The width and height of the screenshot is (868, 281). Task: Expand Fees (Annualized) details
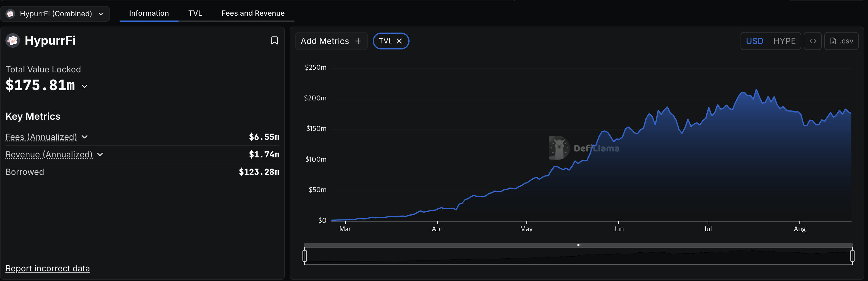85,137
